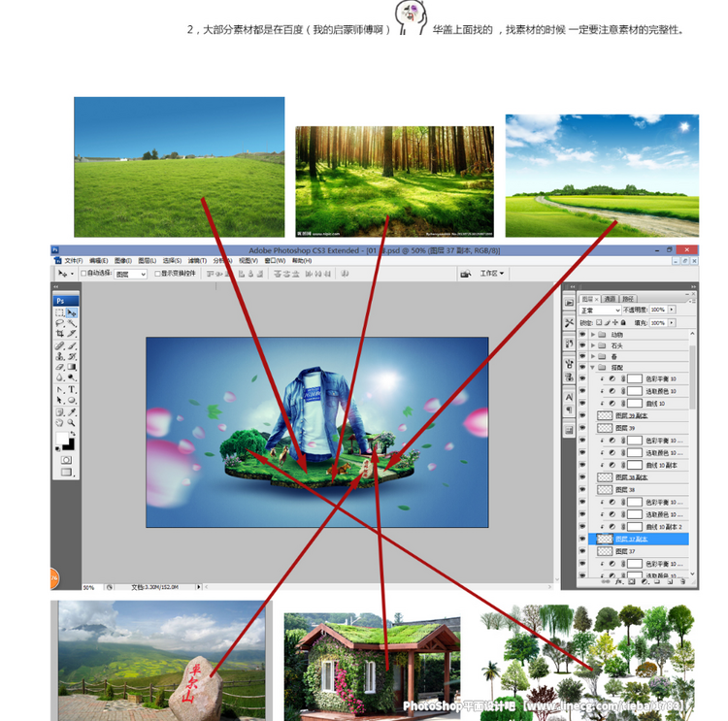Select the History Brush tool
The width and height of the screenshot is (728, 721).
point(72,356)
